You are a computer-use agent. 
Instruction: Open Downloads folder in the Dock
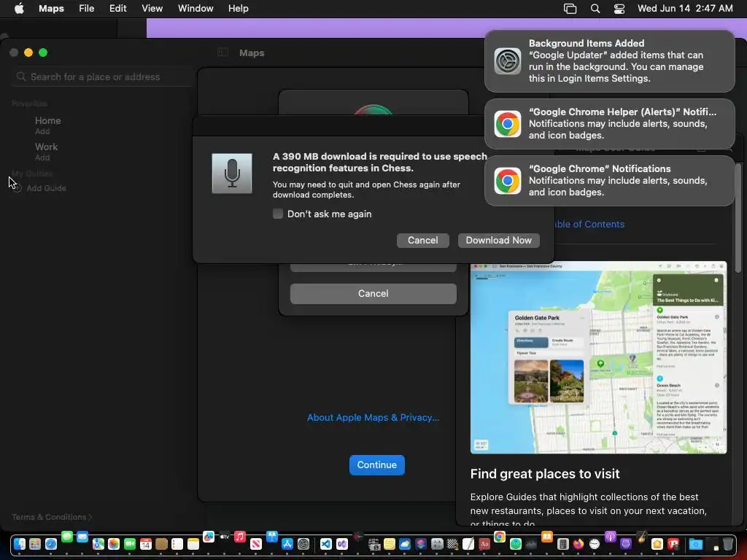[x=696, y=544]
